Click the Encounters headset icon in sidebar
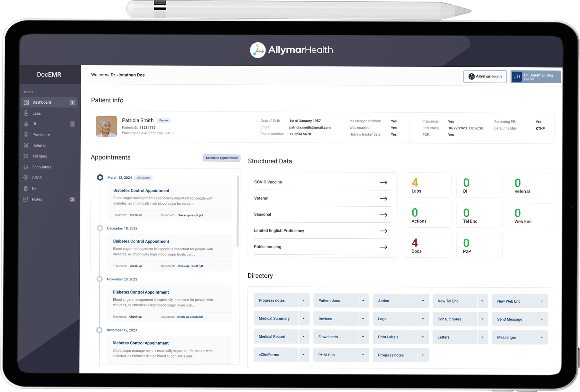The width and height of the screenshot is (580, 392). pyautogui.click(x=26, y=167)
